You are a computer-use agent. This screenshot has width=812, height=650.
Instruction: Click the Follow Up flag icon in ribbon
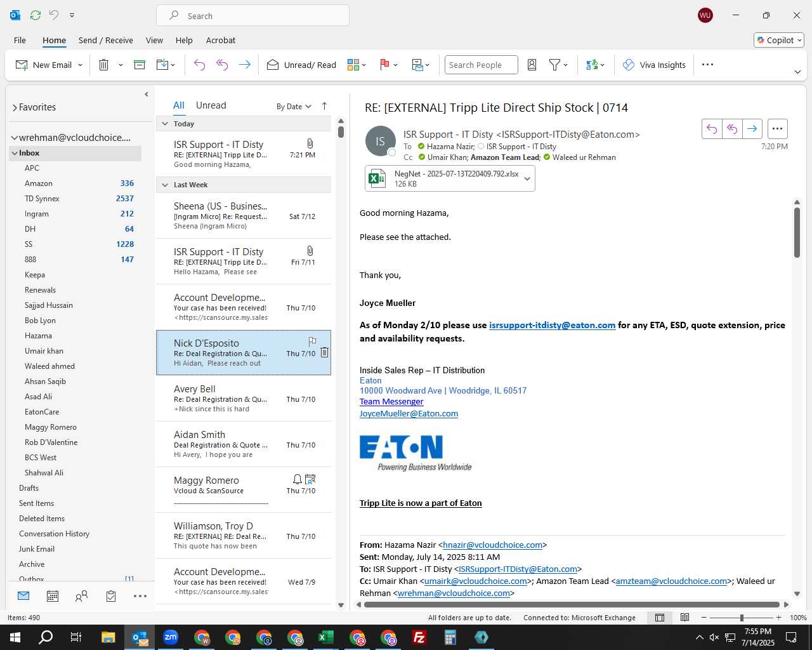click(x=384, y=65)
